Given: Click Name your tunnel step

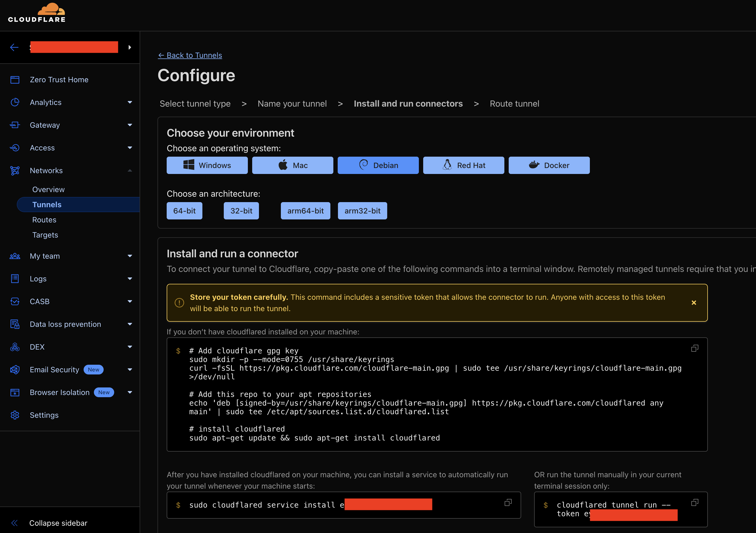Looking at the screenshot, I should click(x=292, y=104).
